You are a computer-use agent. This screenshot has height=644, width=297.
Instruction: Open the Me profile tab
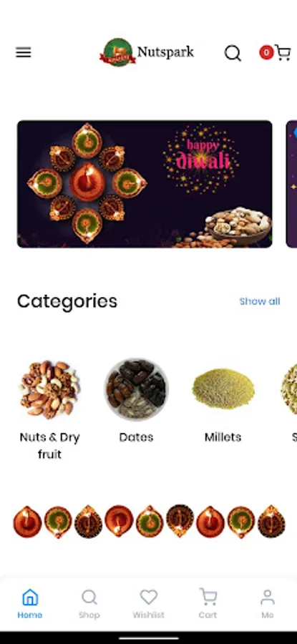coord(268,604)
